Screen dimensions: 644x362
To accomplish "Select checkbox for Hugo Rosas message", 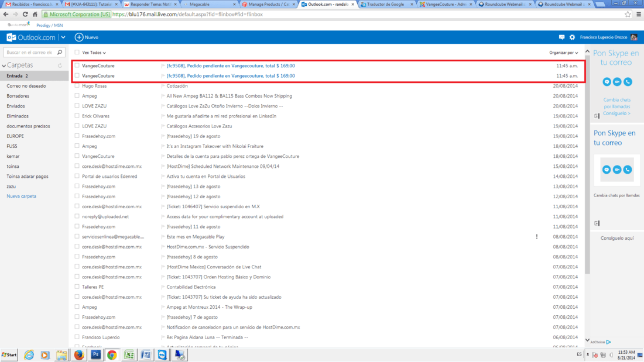I will pos(77,86).
